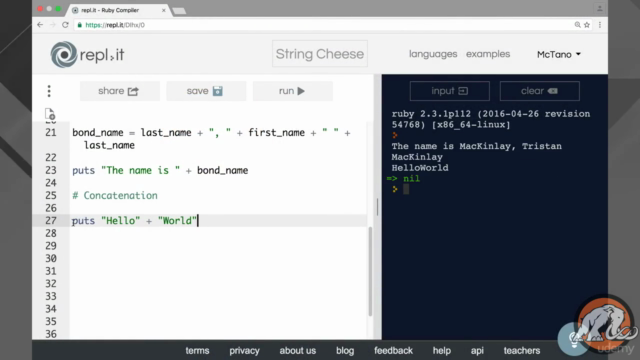Open the terms link
Image resolution: width=640 pixels, height=360 pixels.
pyautogui.click(x=197, y=351)
